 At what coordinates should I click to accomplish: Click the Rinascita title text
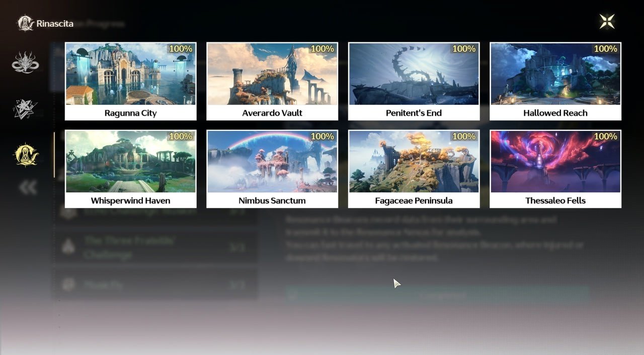[x=55, y=24]
